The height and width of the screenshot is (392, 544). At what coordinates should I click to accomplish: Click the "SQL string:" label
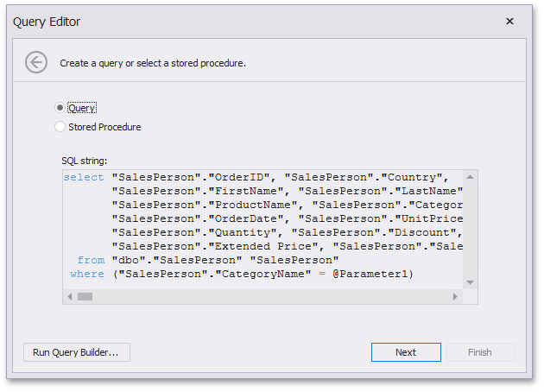click(85, 161)
